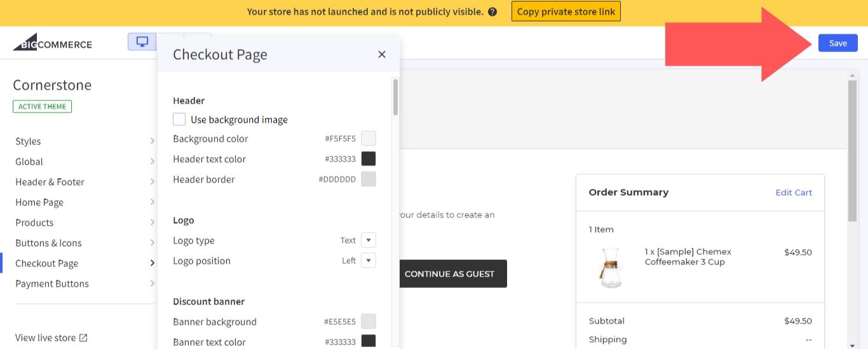Close the Checkout Page panel
The height and width of the screenshot is (349, 868).
pos(381,55)
